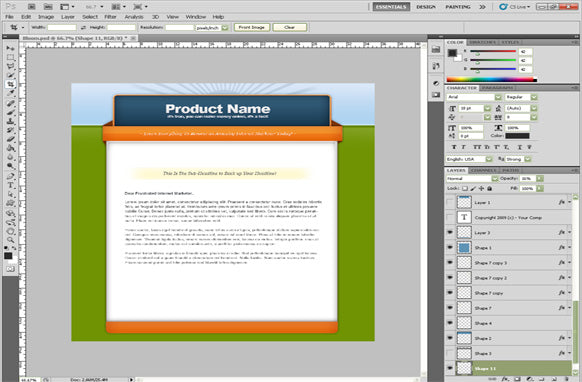Select the Lasso tool

click(x=10, y=66)
